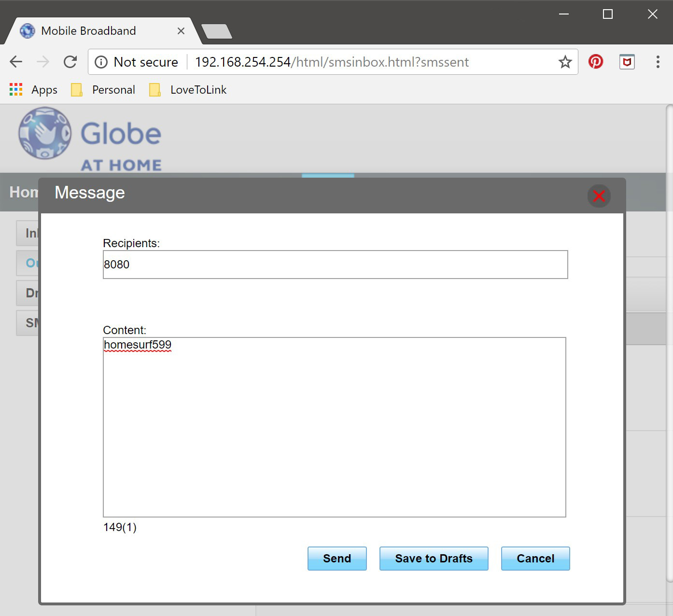Reload the Mobile Broadband page
This screenshot has height=616, width=673.
tap(70, 62)
